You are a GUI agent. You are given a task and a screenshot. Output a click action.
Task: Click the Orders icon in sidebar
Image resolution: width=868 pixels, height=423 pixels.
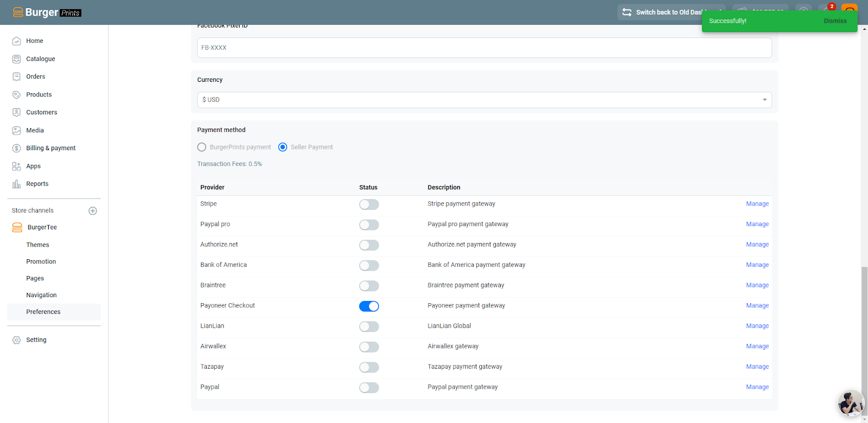click(16, 76)
